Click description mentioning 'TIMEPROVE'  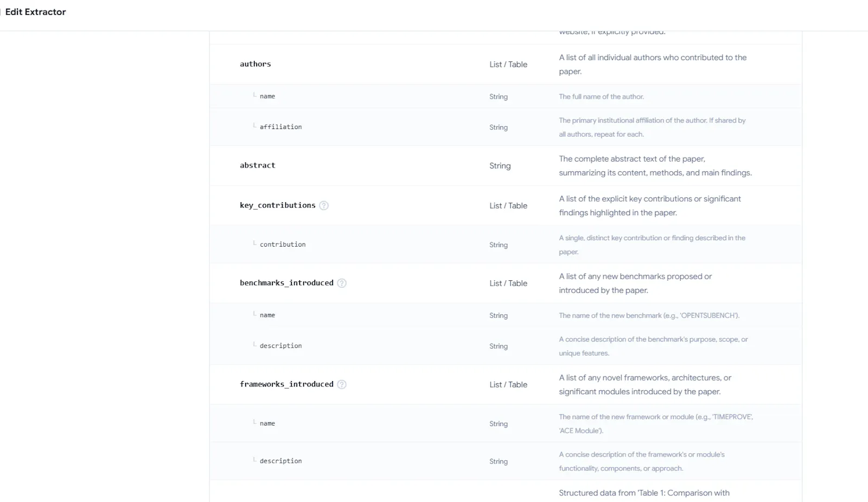click(x=656, y=424)
